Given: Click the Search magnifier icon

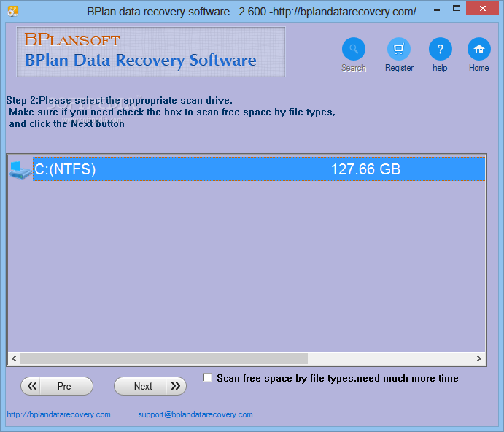Looking at the screenshot, I should [x=354, y=49].
